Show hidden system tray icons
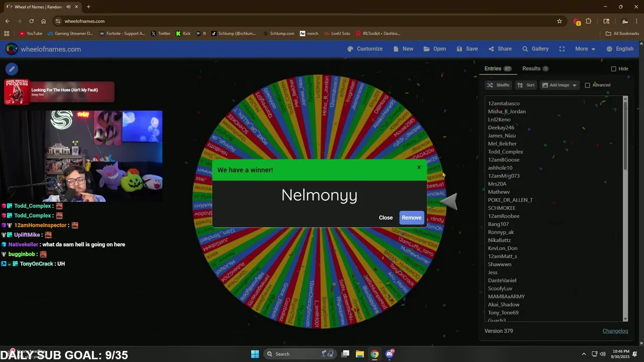 [584, 354]
